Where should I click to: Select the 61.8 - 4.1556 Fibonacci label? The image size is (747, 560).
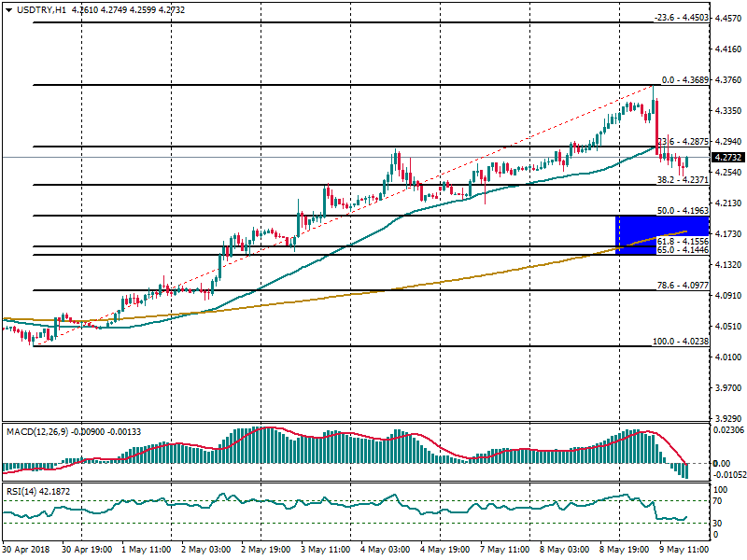pos(682,241)
